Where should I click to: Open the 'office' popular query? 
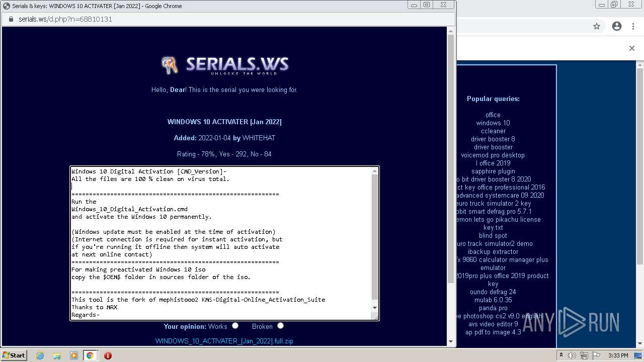493,115
